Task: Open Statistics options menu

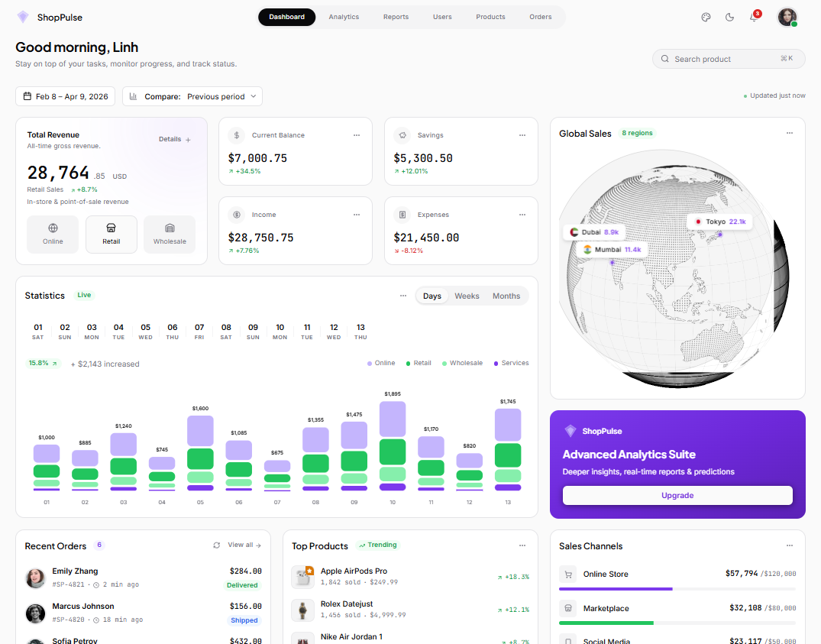Action: 403,296
